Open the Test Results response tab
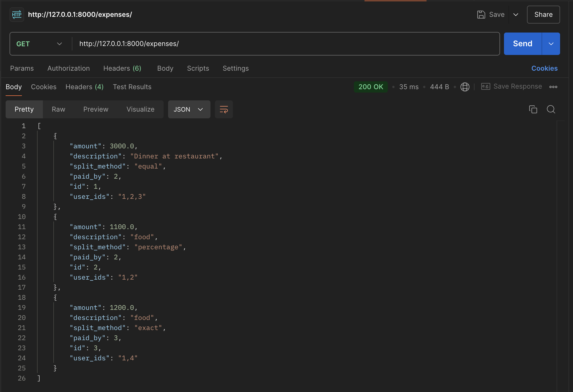Screen dimensions: 573x392 (132, 87)
